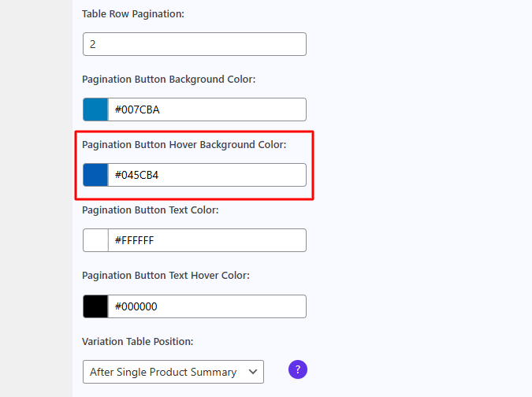Image resolution: width=532 pixels, height=397 pixels.
Task: Open the blue #007CBA background color swatch
Action: [95, 109]
